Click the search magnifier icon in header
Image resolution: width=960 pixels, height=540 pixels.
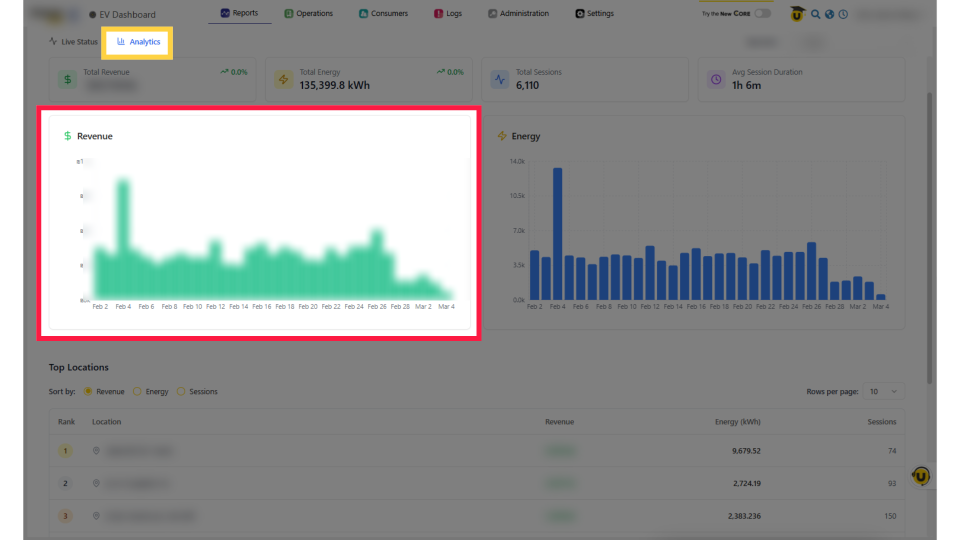coord(815,15)
